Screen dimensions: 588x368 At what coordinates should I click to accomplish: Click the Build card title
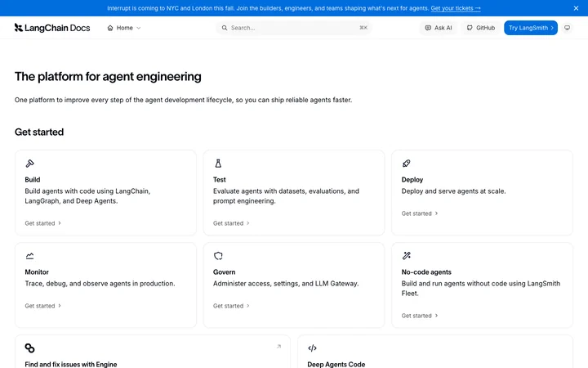click(x=32, y=179)
